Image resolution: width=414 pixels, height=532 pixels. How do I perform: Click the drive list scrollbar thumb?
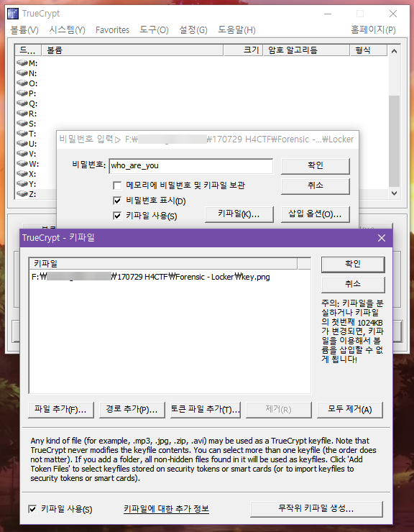pos(394,141)
